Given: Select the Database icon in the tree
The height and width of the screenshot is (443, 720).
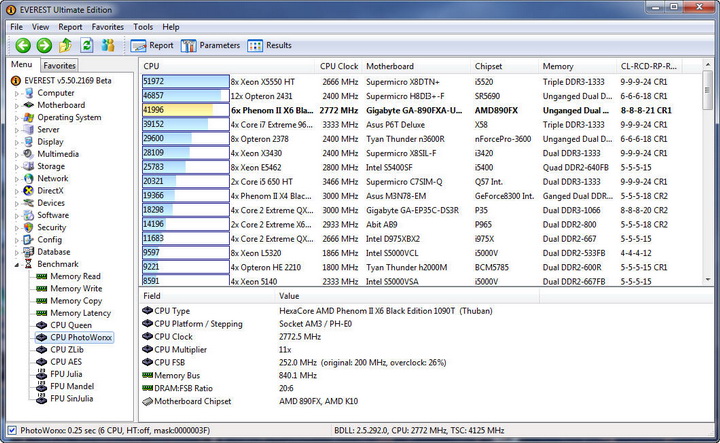Looking at the screenshot, I should click(29, 252).
